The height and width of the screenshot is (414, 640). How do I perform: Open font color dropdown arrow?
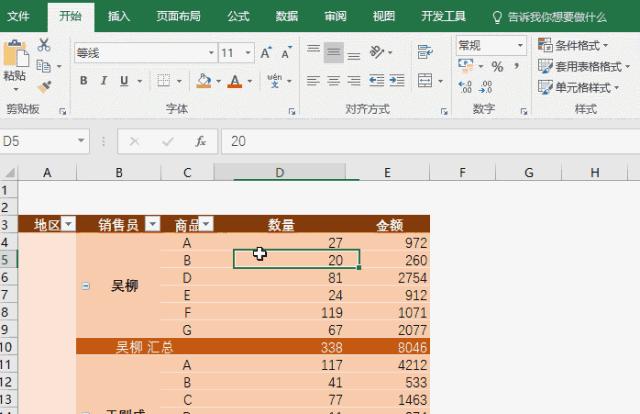point(249,81)
